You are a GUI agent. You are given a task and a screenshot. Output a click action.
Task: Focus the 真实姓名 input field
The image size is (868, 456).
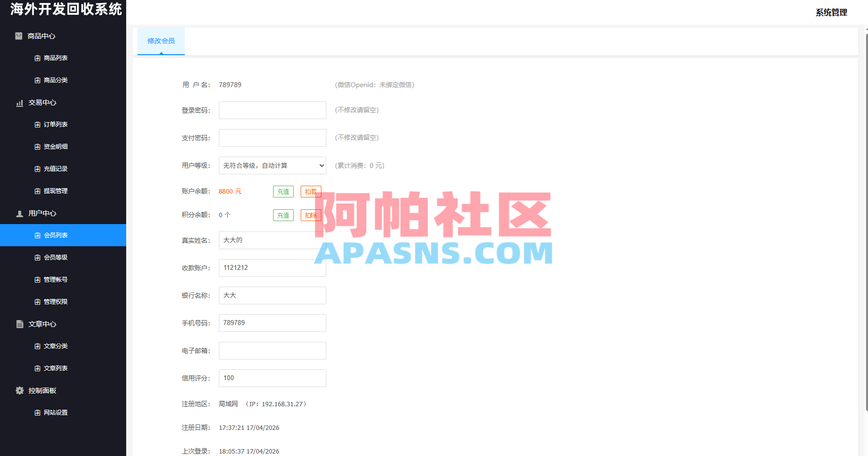pos(273,240)
